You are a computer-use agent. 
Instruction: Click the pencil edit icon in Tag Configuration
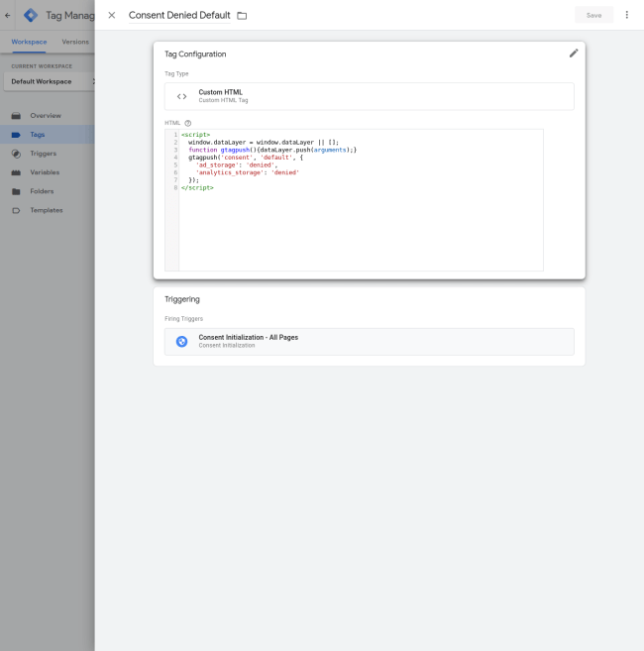pyautogui.click(x=573, y=54)
